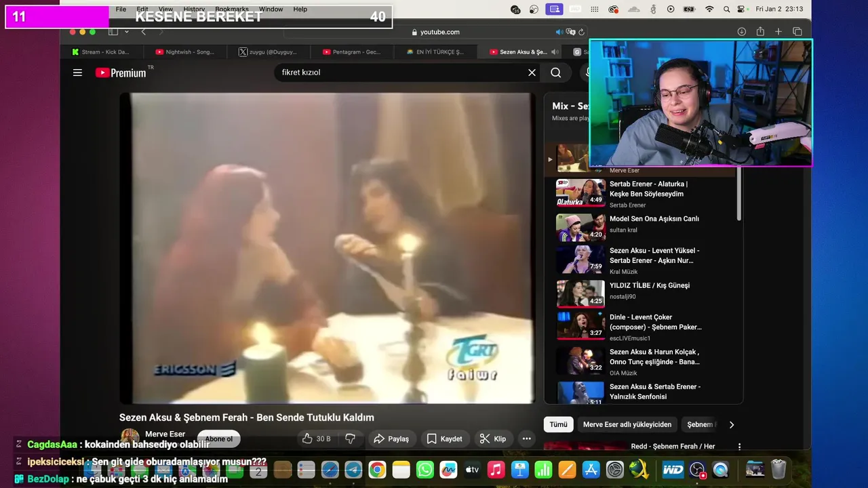The height and width of the screenshot is (488, 868).
Task: Click the youtube.com address bar
Action: 435,32
